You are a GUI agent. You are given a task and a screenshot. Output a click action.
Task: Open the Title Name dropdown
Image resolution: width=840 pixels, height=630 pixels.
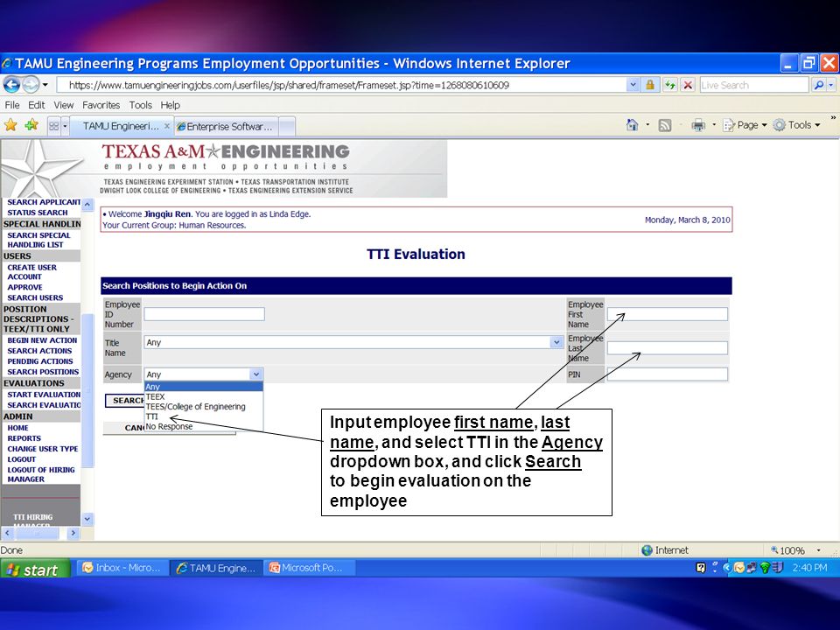click(353, 342)
